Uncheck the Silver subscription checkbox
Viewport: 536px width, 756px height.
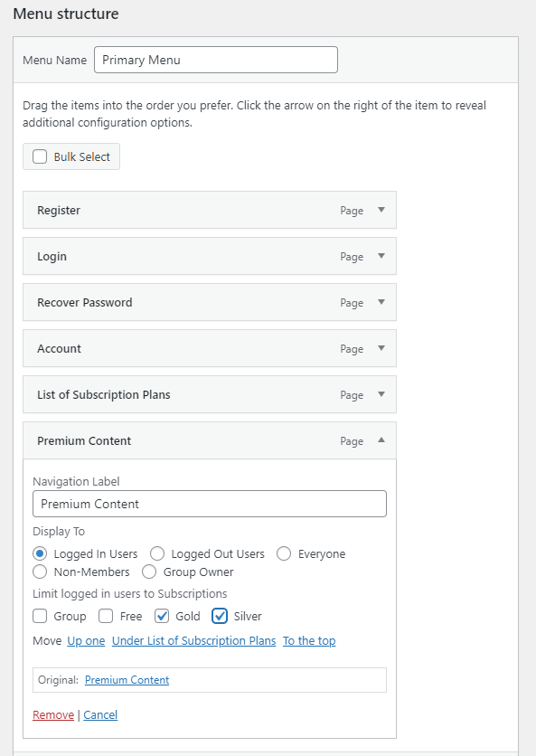coord(220,616)
